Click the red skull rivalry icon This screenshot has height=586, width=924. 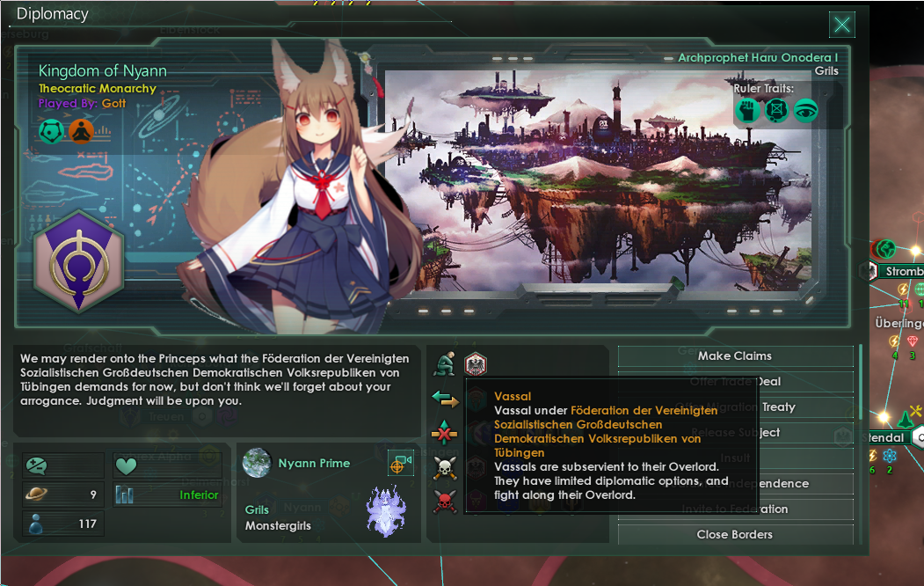pos(445,502)
